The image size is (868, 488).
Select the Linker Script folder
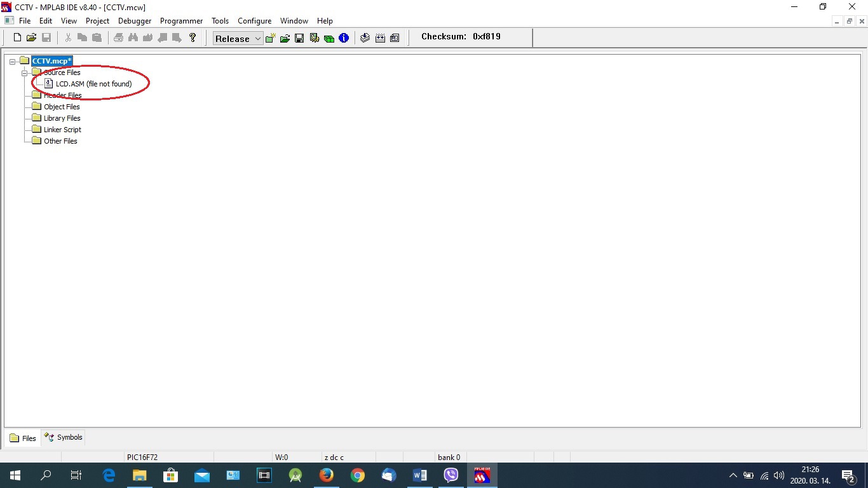62,130
